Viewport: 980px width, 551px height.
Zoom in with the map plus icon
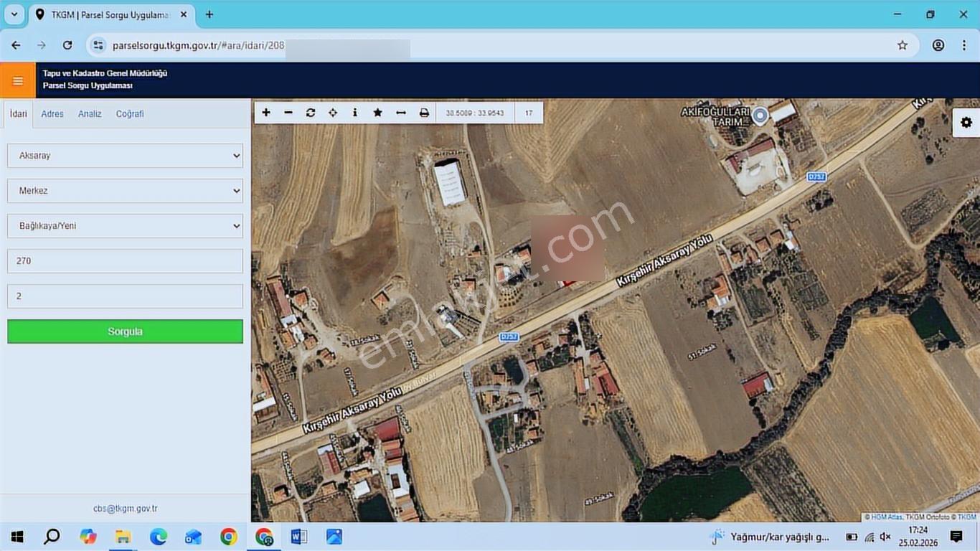[x=266, y=113]
